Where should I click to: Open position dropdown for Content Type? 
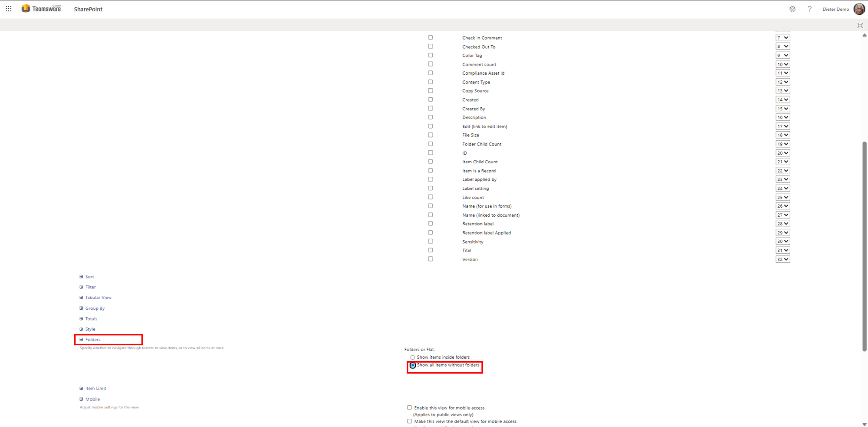(783, 82)
